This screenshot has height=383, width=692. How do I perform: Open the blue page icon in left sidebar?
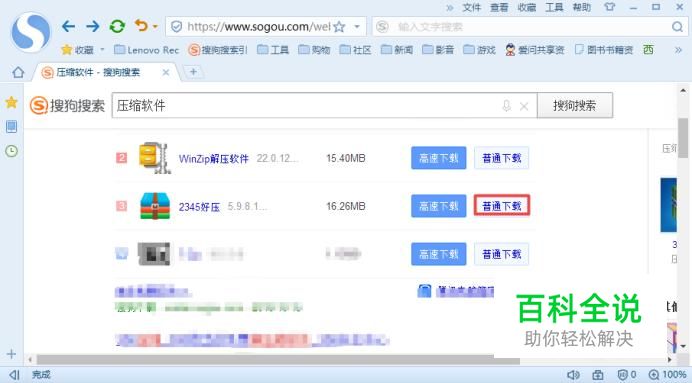coord(11,127)
